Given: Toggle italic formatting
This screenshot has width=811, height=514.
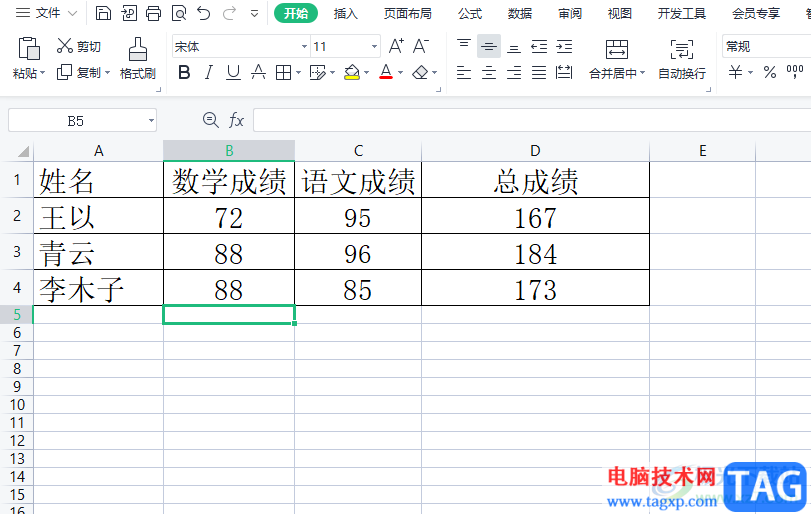Looking at the screenshot, I should pyautogui.click(x=208, y=72).
